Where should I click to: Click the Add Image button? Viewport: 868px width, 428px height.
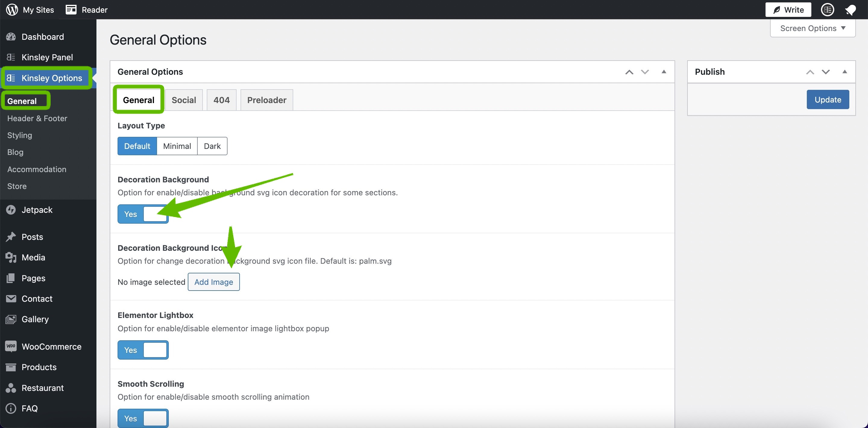(213, 282)
